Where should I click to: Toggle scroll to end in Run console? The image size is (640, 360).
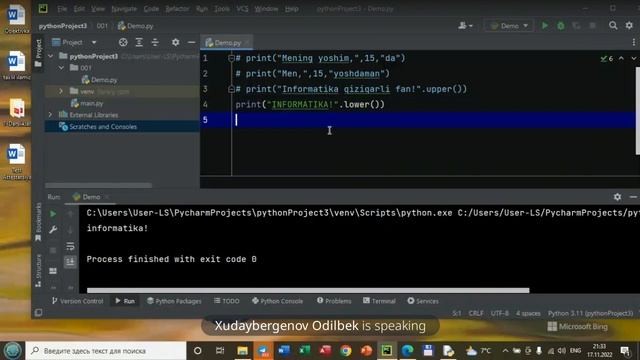(x=70, y=262)
